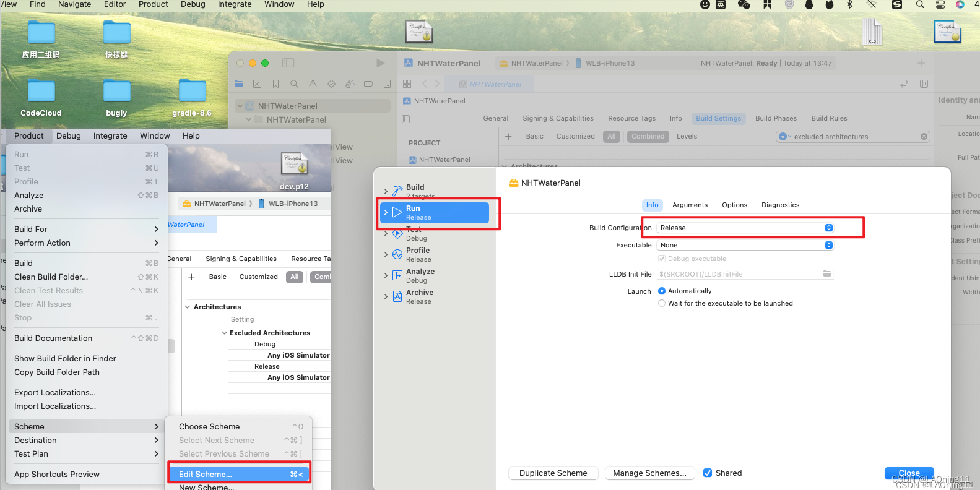Select the gradle-8.6 desktop folder
This screenshot has height=490, width=980.
tap(192, 98)
